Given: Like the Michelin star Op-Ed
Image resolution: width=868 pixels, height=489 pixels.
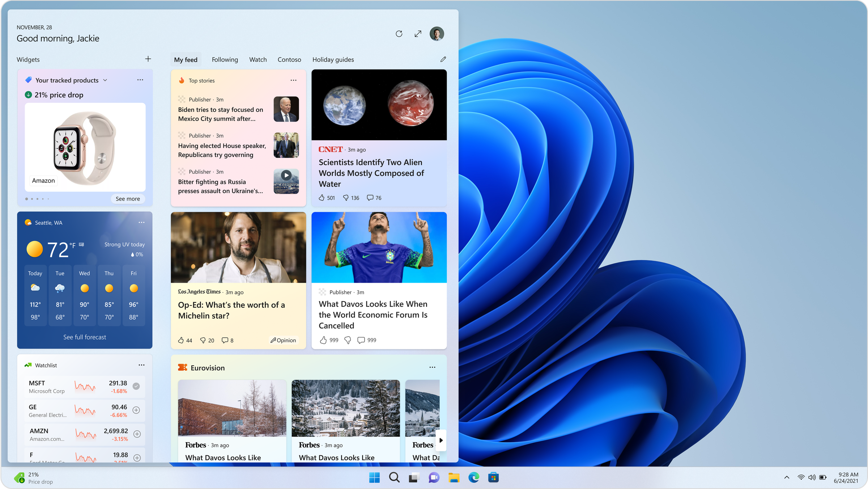Looking at the screenshot, I should point(181,340).
